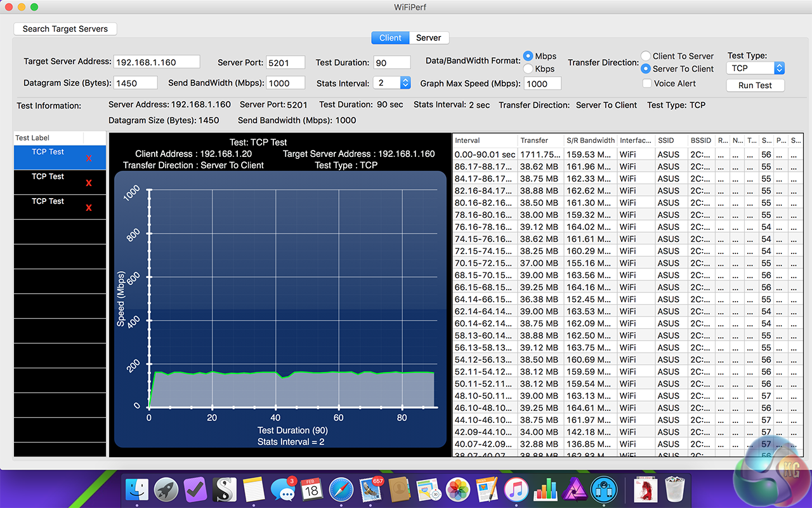Screen dimensions: 812x508
Task: Enable the Voice Alert checkbox
Action: coord(647,83)
